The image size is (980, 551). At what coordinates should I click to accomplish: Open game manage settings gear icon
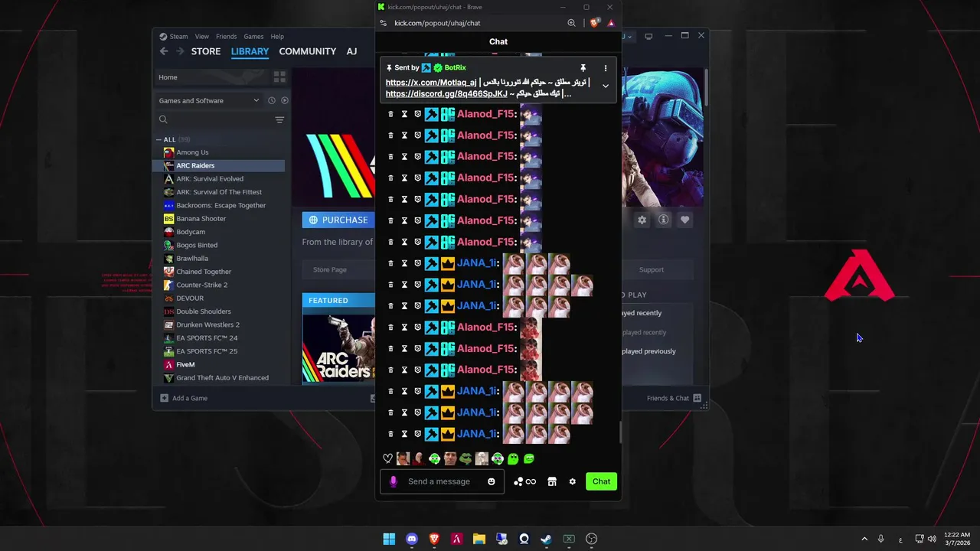[x=642, y=220]
